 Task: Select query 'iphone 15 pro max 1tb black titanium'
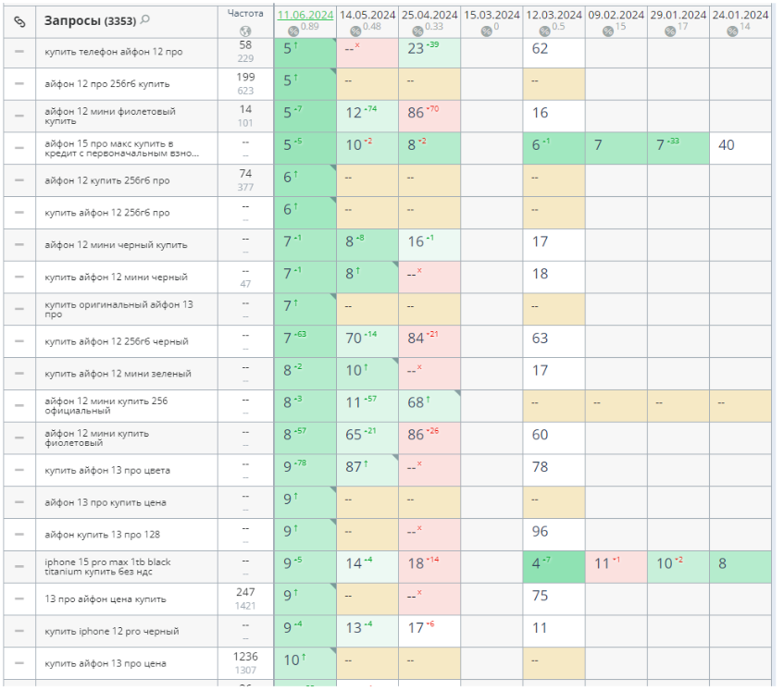click(107, 567)
